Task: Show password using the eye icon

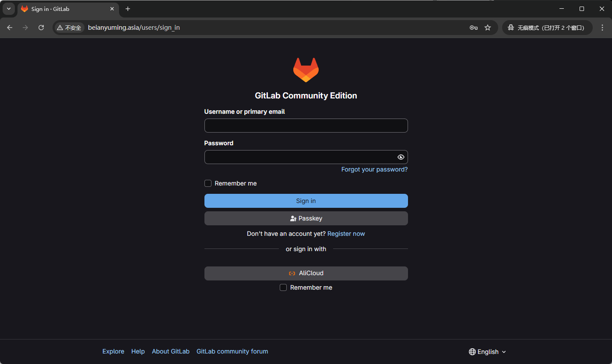Action: click(x=401, y=157)
